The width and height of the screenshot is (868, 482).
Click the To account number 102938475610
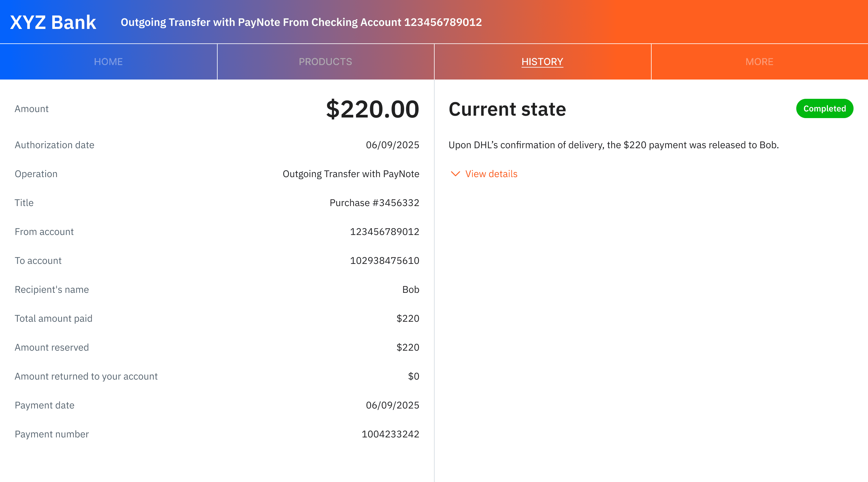tap(384, 260)
